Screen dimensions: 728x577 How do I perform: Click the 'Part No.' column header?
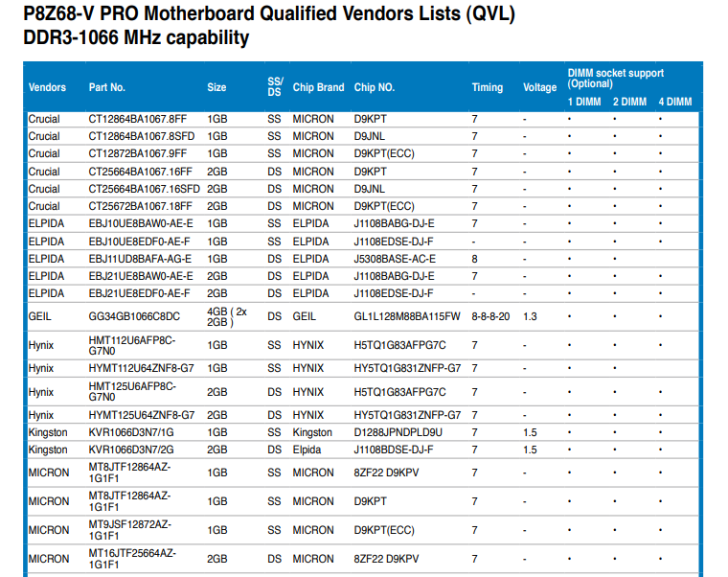pos(106,87)
